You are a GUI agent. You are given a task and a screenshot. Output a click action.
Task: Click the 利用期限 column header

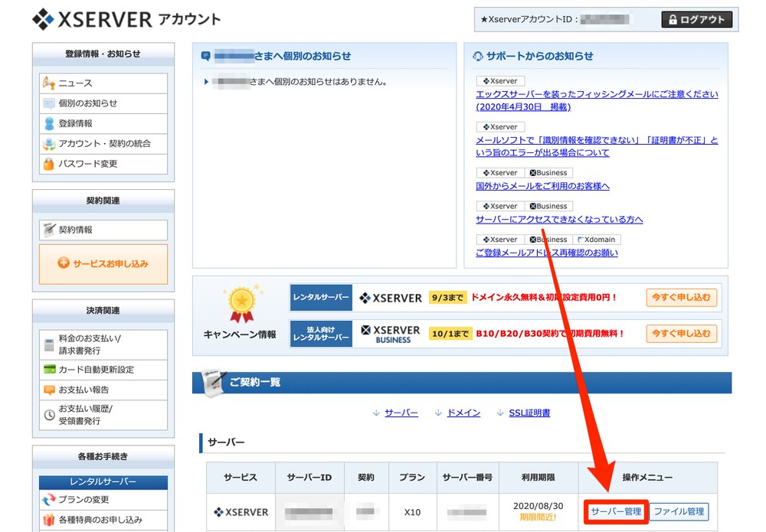pos(538,478)
